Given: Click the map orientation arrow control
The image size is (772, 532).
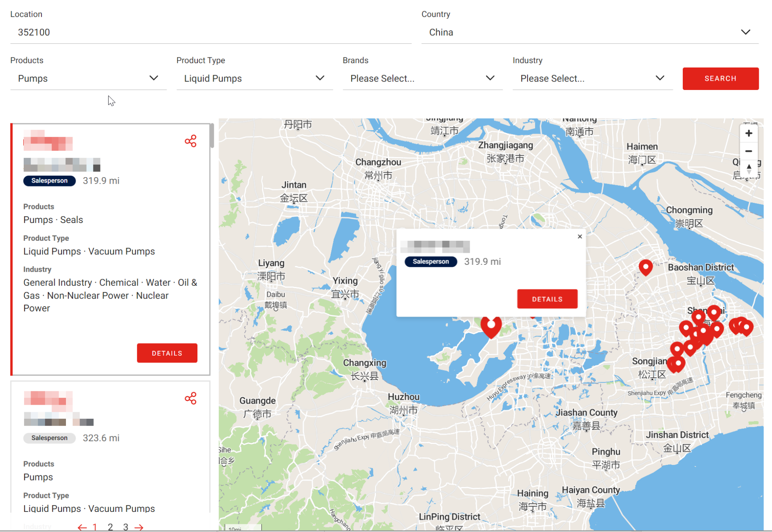Looking at the screenshot, I should pyautogui.click(x=749, y=168).
